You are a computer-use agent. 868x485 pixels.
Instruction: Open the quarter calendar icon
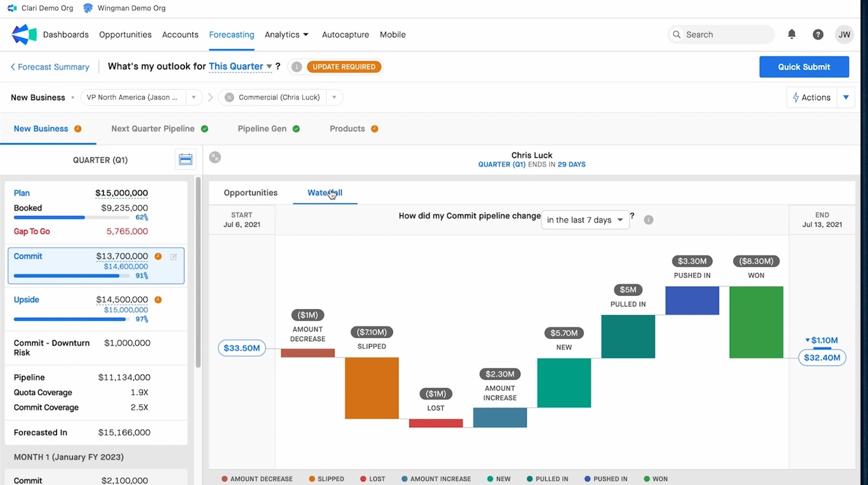[x=186, y=159]
